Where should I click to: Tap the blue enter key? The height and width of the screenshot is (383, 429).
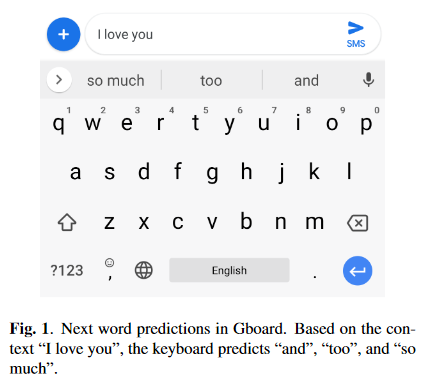[x=357, y=271]
